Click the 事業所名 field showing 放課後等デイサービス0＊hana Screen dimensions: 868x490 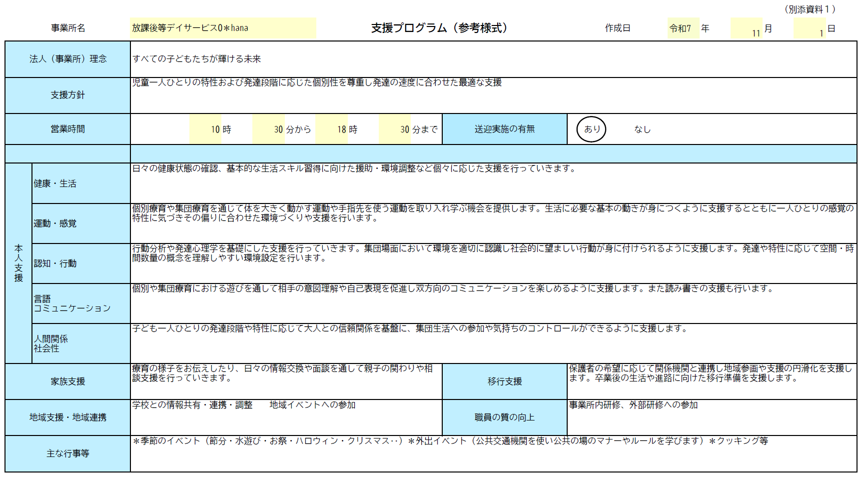(x=222, y=28)
